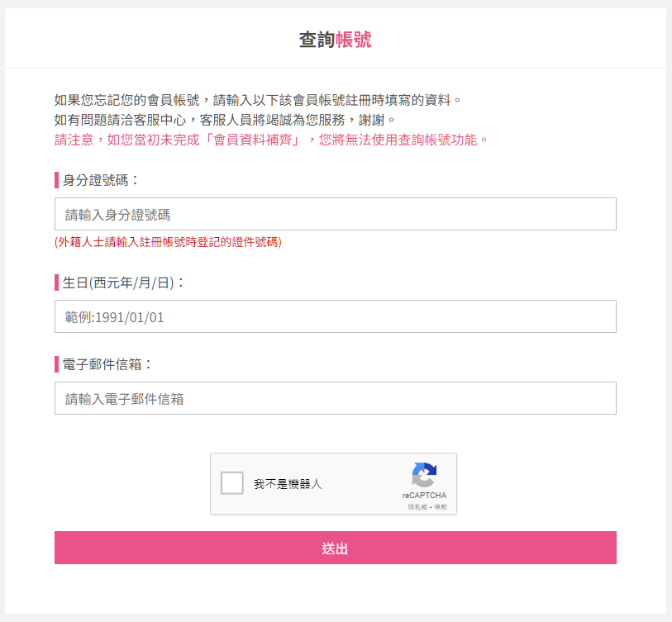Click the red 外籍人士 hint note

tap(168, 242)
